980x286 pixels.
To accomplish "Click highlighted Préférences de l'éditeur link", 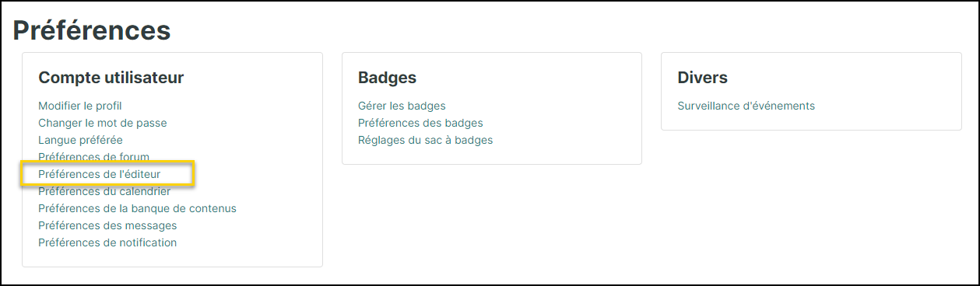I will click(100, 174).
